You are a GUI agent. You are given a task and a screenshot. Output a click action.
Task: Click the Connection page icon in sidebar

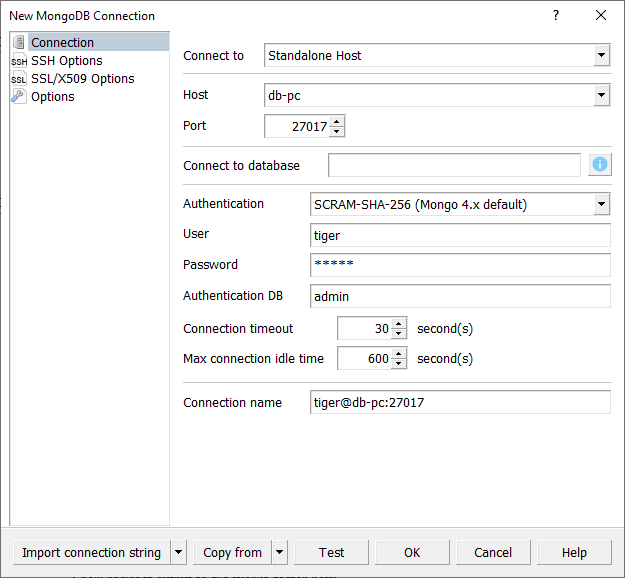tap(19, 43)
